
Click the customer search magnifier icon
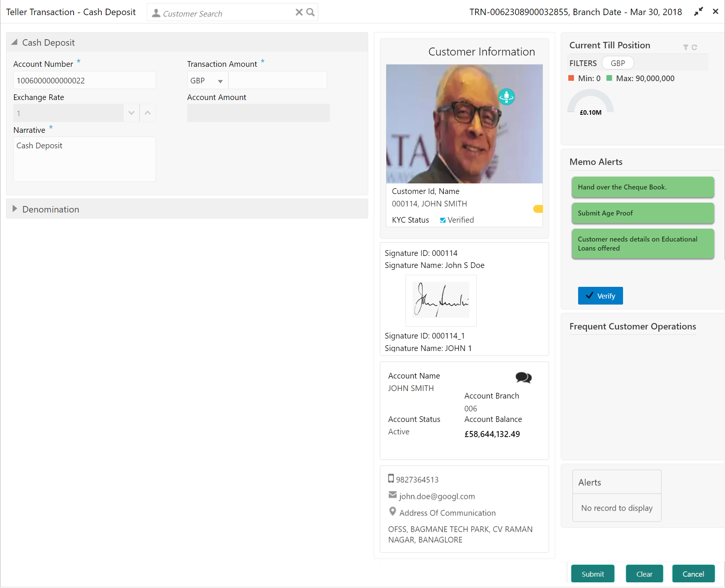pos(310,12)
